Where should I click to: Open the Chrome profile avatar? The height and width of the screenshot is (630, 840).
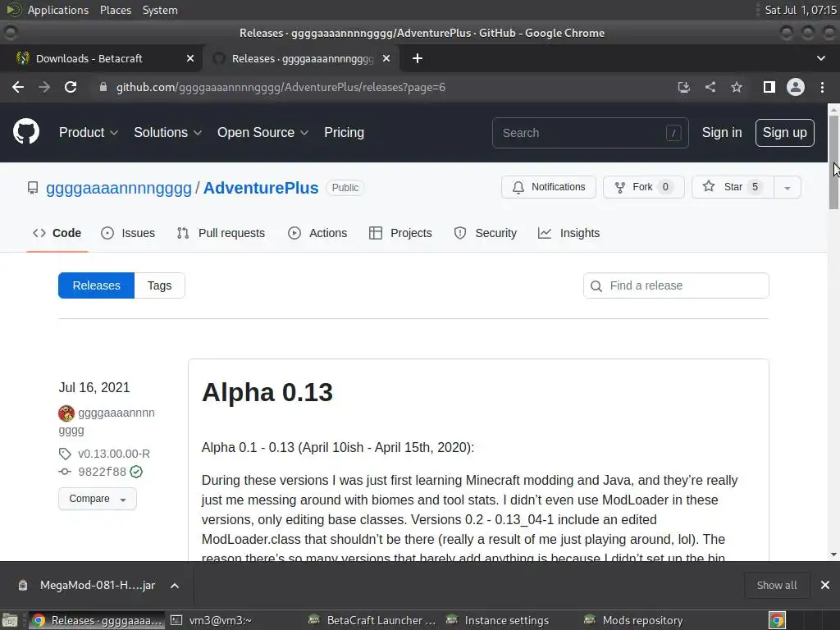796,87
